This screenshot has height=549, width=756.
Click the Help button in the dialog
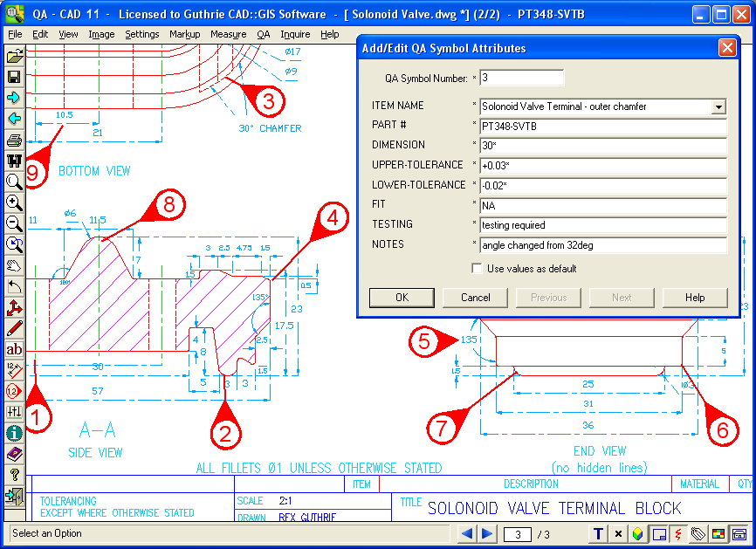[x=695, y=298]
